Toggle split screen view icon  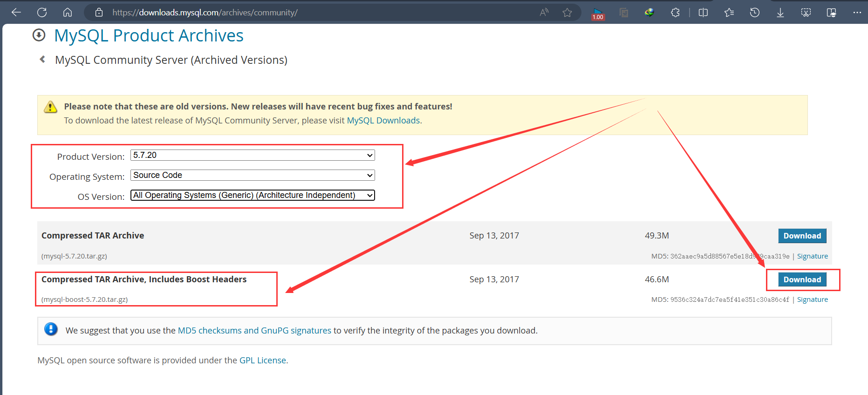[x=703, y=13]
